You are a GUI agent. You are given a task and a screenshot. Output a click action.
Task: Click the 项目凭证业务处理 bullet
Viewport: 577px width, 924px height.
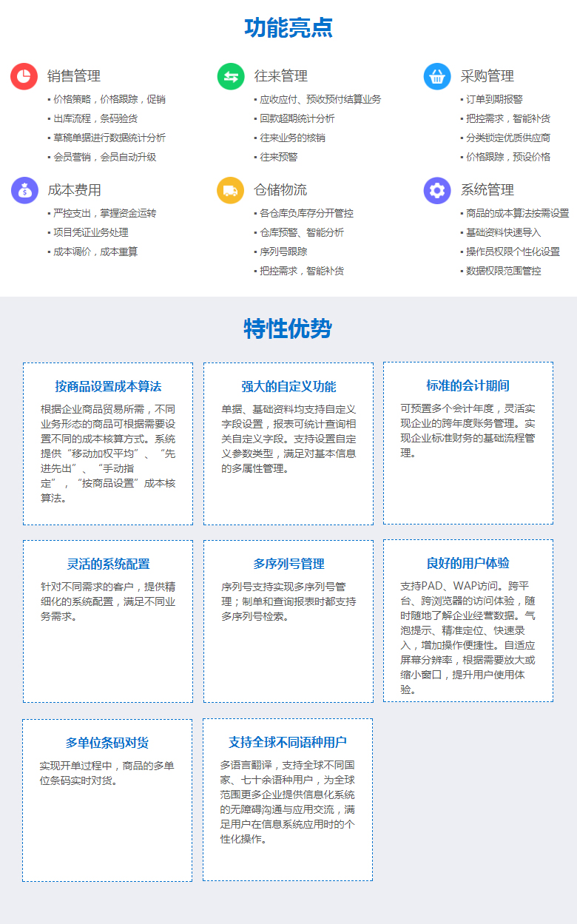tap(91, 232)
